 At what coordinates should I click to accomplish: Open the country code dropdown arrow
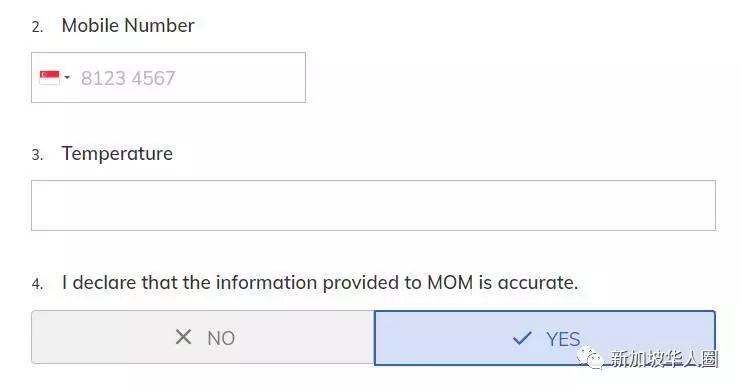pyautogui.click(x=67, y=78)
